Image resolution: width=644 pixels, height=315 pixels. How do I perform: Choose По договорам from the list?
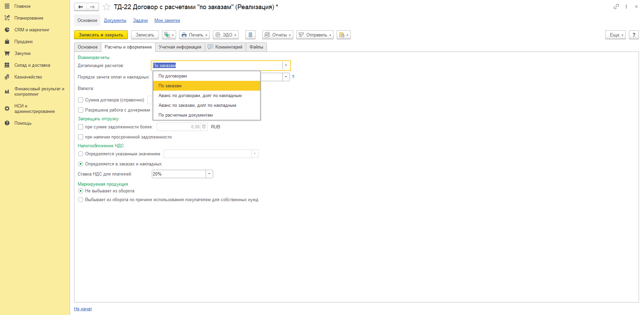coord(207,76)
